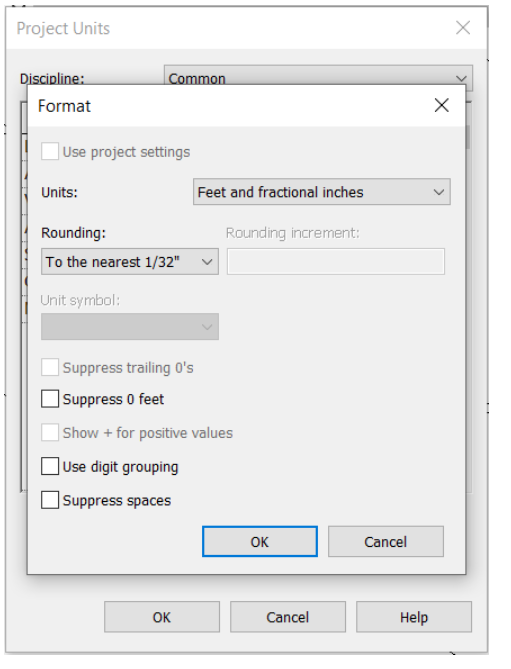Screen dimensions: 511x669
Task: Open the Discipline Common dropdown
Action: coord(318,78)
